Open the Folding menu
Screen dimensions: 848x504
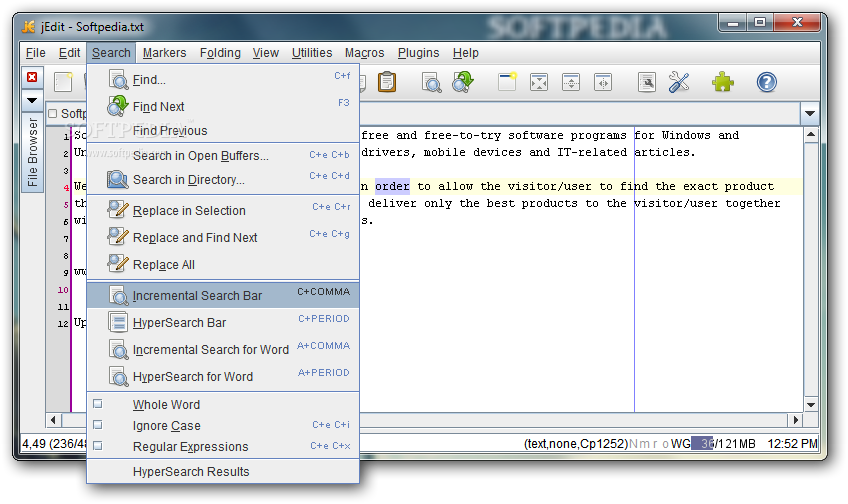point(220,53)
